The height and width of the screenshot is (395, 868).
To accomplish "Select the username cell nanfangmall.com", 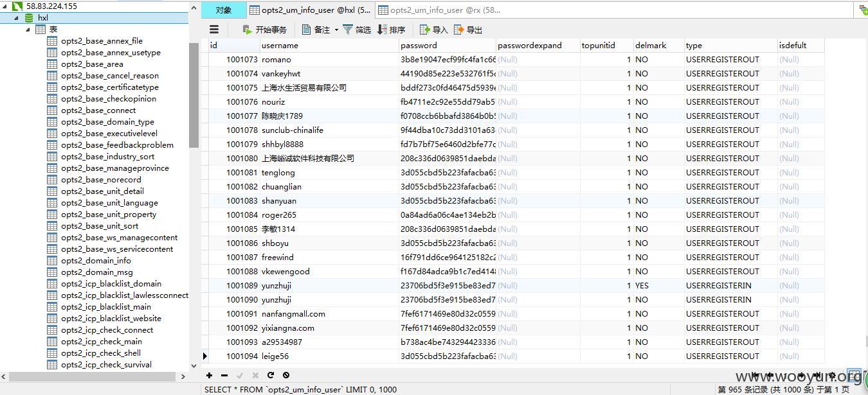I will [329, 314].
